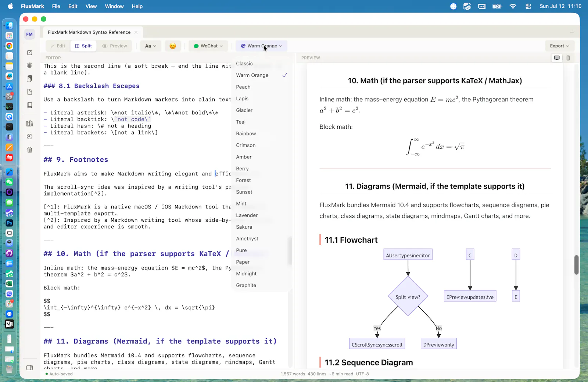Open the View menu

coord(91,6)
